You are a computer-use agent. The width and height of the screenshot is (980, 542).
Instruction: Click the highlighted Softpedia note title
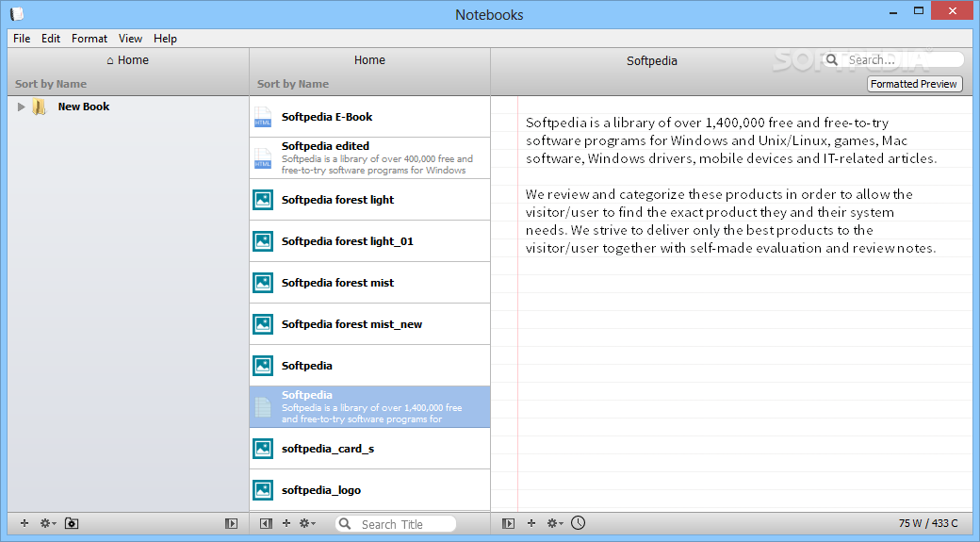pyautogui.click(x=307, y=394)
